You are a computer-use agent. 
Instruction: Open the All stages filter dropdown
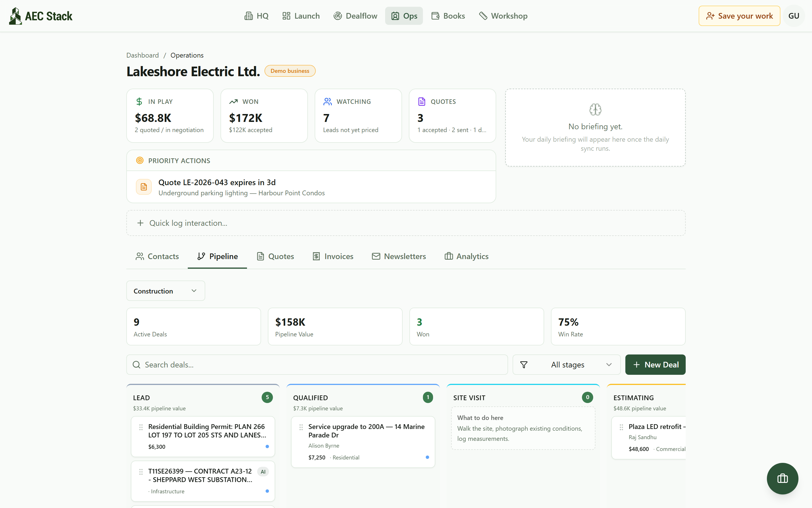tap(566, 365)
